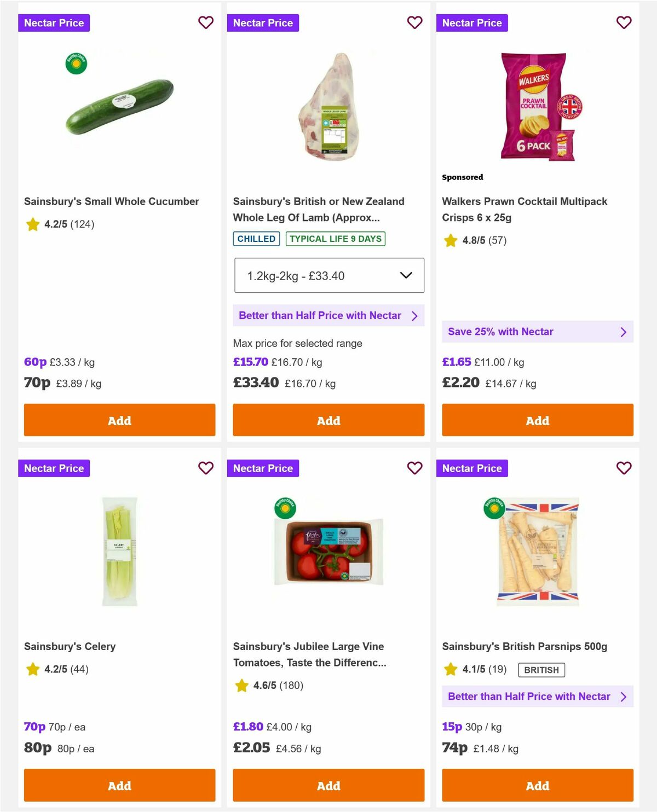Click the heart icon on the lamb product

pyautogui.click(x=414, y=22)
